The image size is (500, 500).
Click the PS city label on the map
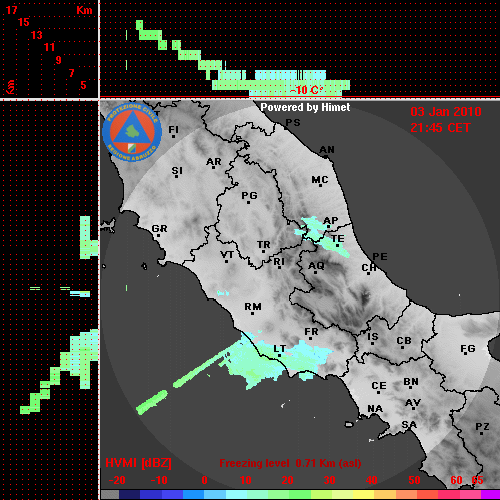click(293, 123)
